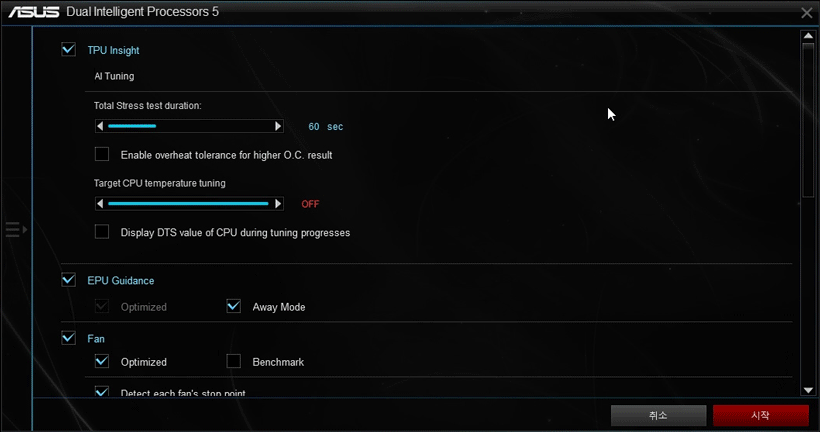Uncheck the EPU Guidance checkbox
This screenshot has height=432, width=820.
click(x=69, y=280)
